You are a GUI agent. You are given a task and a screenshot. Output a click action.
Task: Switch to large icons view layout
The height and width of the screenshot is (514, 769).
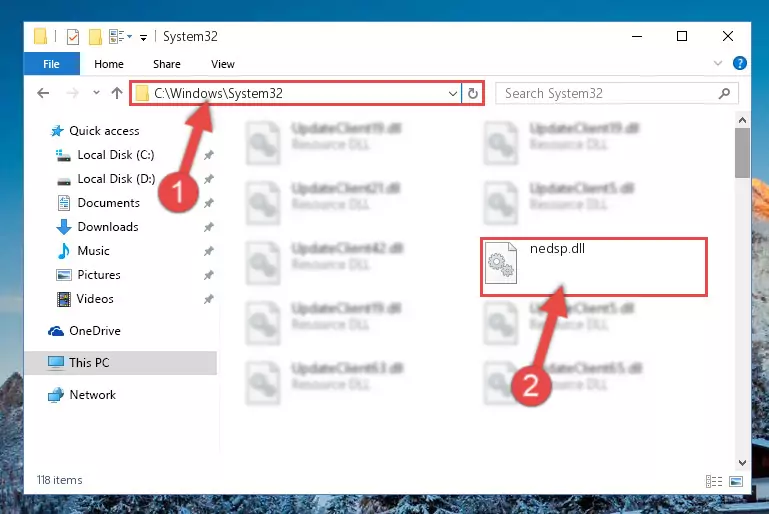pos(736,482)
